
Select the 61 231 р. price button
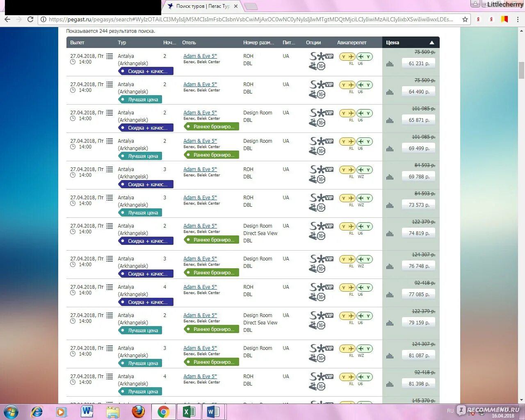point(418,64)
